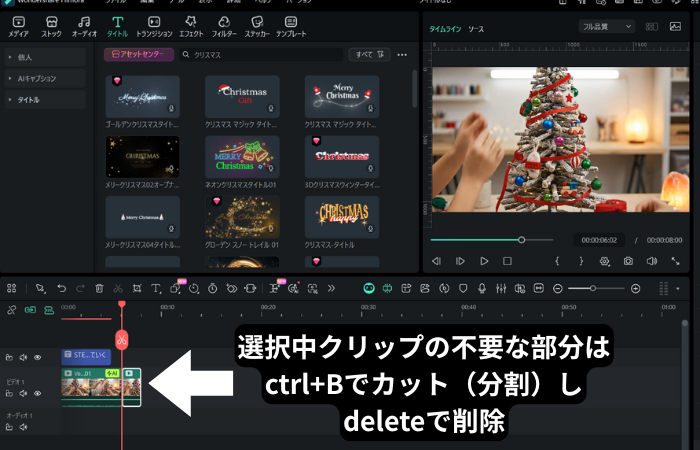Open the AI copilot robot icon
The image size is (700, 450).
click(369, 288)
